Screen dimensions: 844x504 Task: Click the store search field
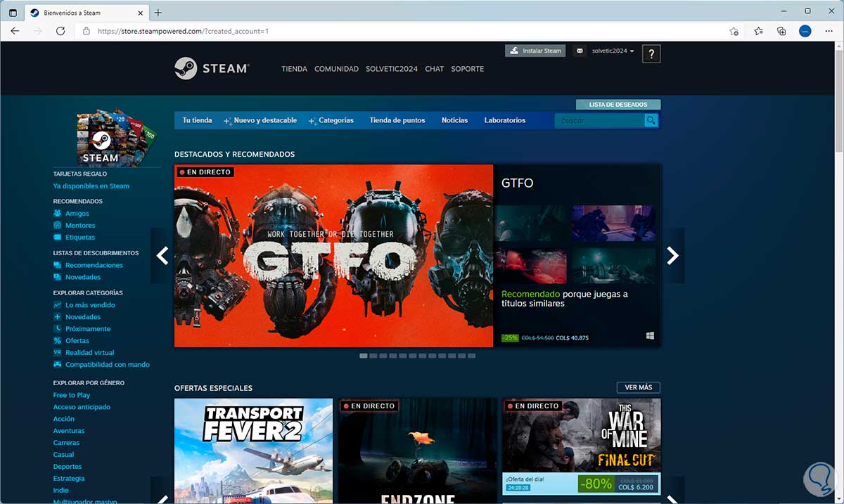pos(599,120)
